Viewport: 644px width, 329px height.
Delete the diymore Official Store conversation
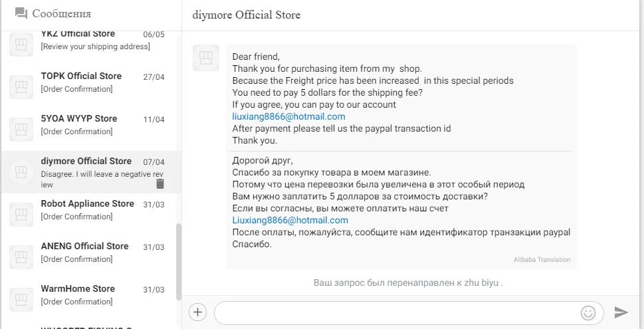(x=160, y=184)
